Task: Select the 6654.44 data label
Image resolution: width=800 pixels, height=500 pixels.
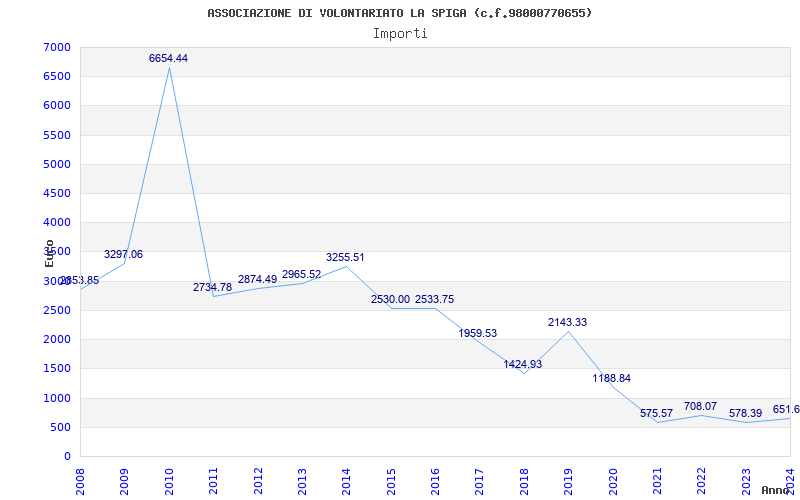Action: pyautogui.click(x=168, y=58)
